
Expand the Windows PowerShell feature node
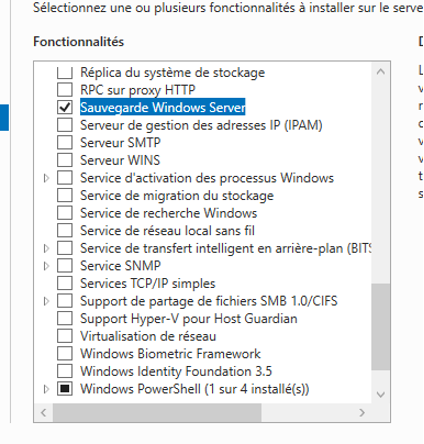point(47,389)
